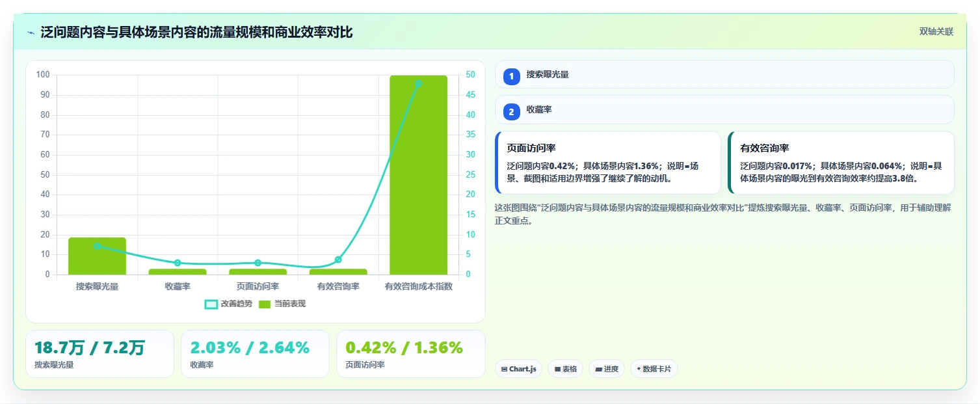Click the lightning icon beside the title
Image resolution: width=980 pixels, height=404 pixels.
(x=31, y=33)
